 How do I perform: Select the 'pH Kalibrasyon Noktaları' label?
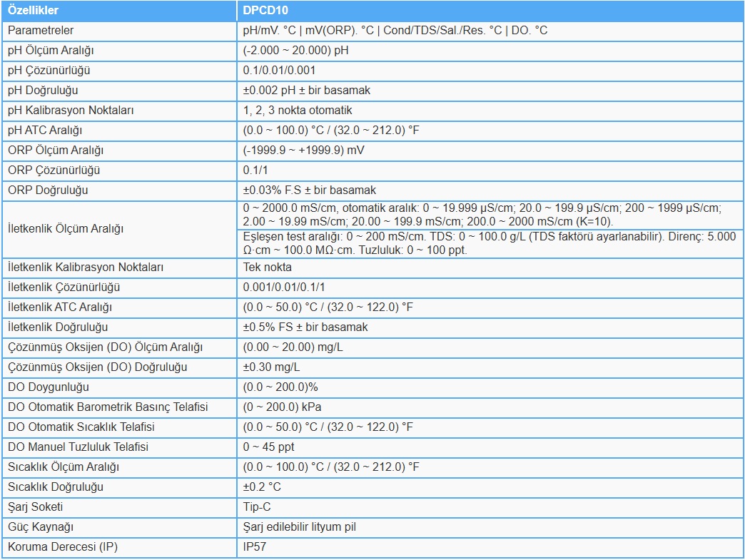(71, 110)
